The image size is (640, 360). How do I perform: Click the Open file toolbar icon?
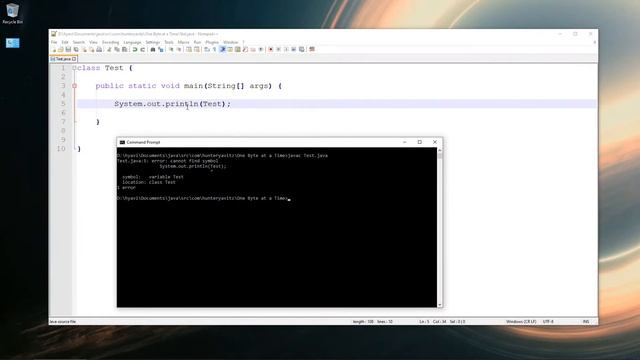coord(60,49)
